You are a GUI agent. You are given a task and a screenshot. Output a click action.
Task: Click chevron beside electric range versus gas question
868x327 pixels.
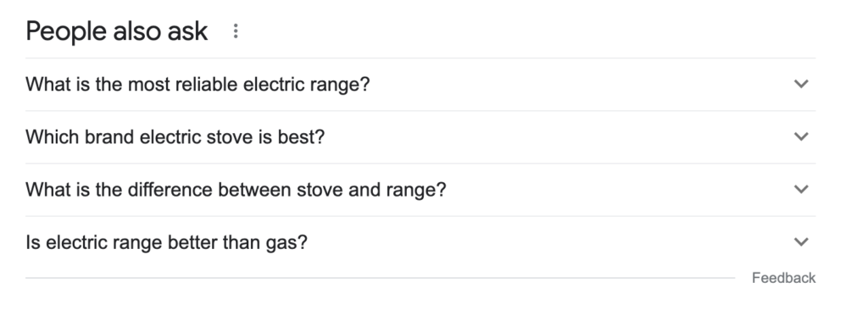tap(801, 241)
